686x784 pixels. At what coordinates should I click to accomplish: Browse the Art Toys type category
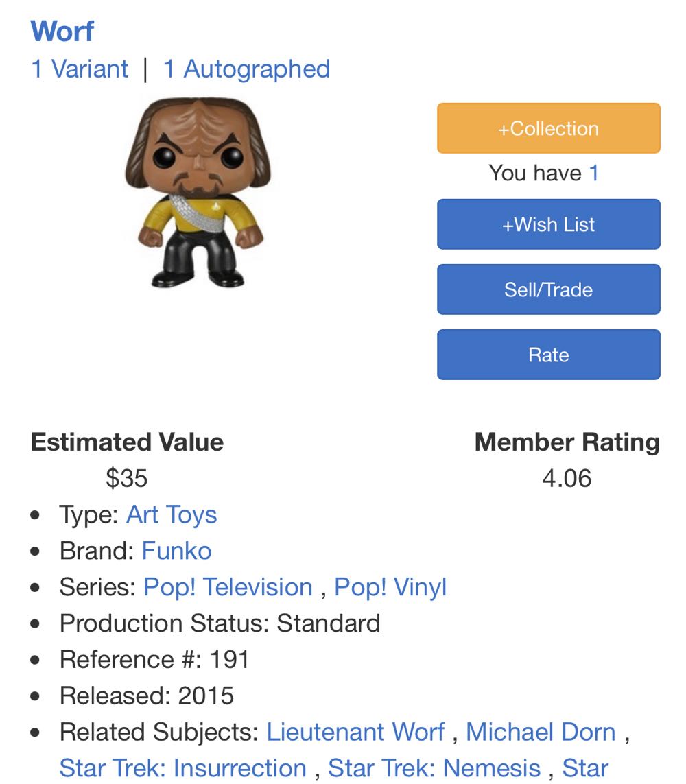tap(171, 514)
